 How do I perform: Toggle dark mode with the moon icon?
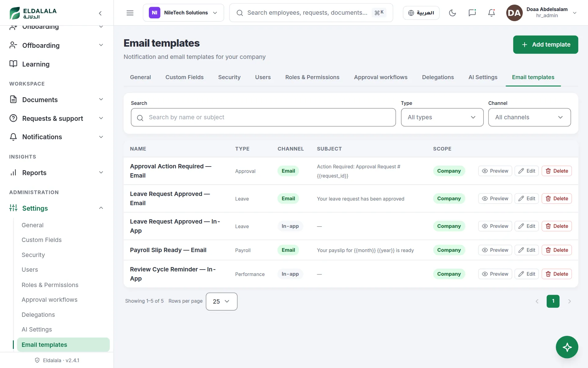click(x=452, y=13)
